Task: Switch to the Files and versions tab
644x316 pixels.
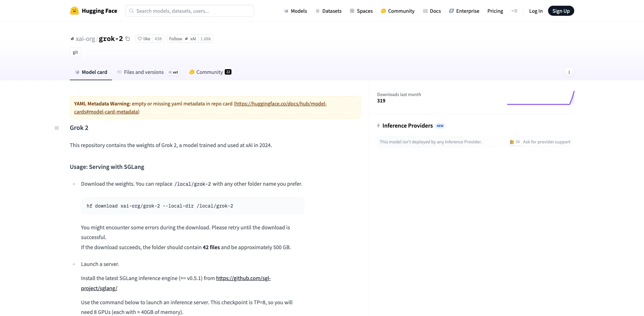Action: pos(144,72)
